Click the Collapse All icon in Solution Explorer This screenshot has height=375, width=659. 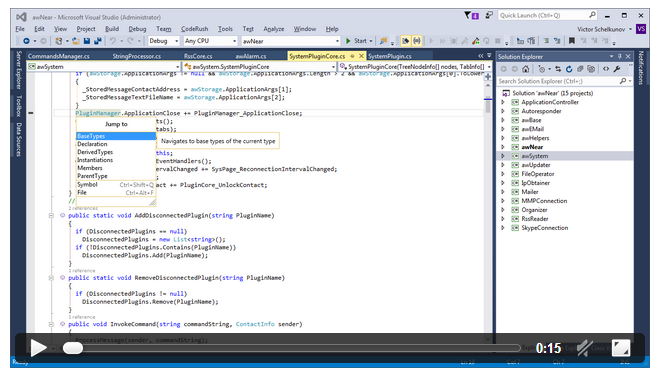pyautogui.click(x=580, y=69)
